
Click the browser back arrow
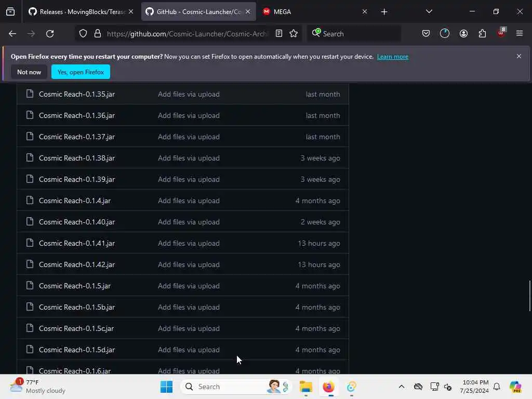[12, 34]
